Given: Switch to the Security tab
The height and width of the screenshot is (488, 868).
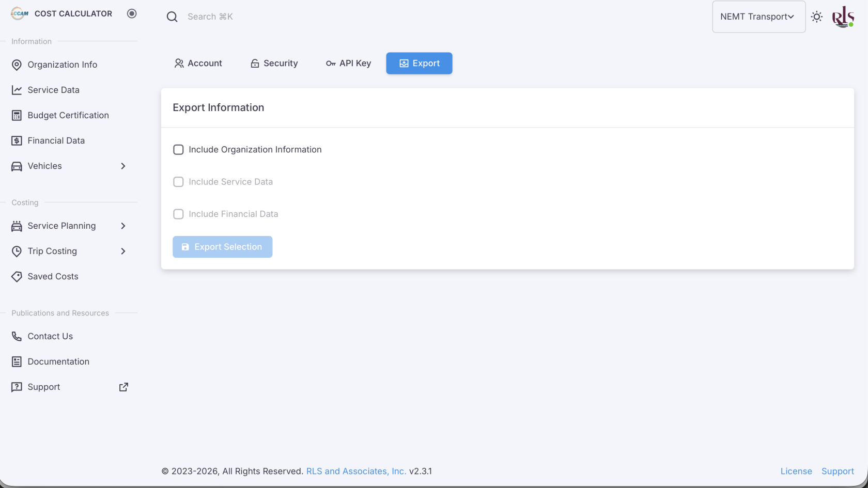Looking at the screenshot, I should (274, 63).
